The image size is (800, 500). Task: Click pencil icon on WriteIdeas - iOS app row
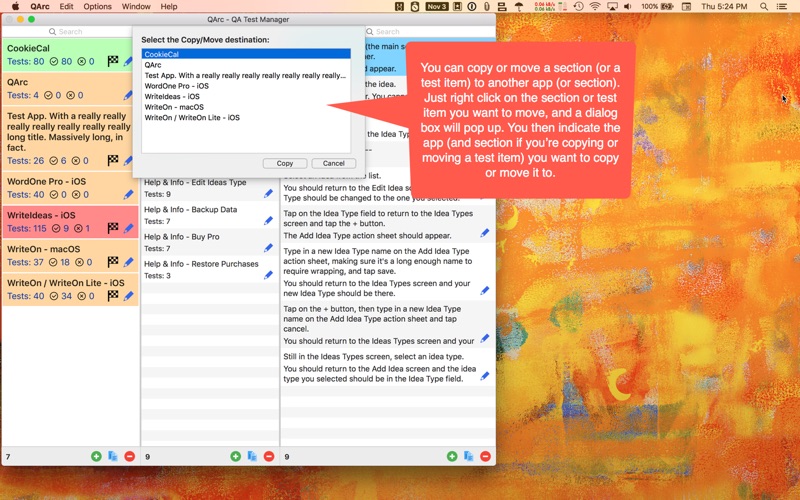click(x=129, y=228)
